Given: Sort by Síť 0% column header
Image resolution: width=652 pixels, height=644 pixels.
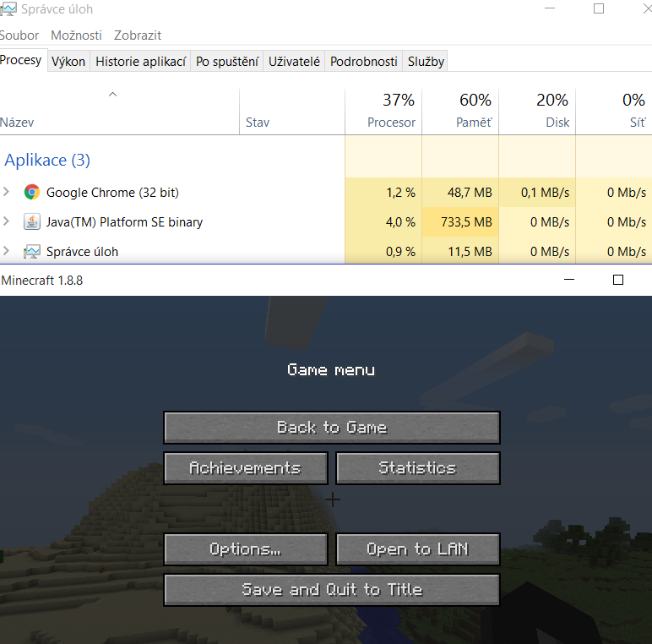Looking at the screenshot, I should [614, 112].
